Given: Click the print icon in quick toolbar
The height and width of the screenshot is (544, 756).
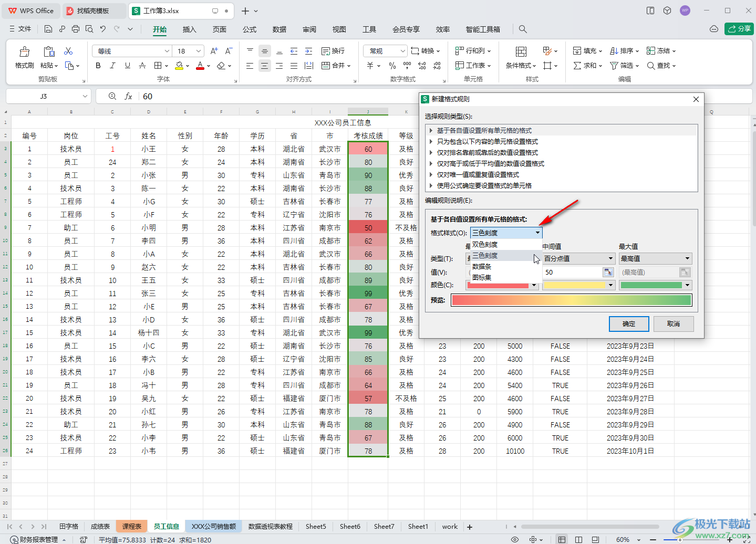Looking at the screenshot, I should coord(76,29).
